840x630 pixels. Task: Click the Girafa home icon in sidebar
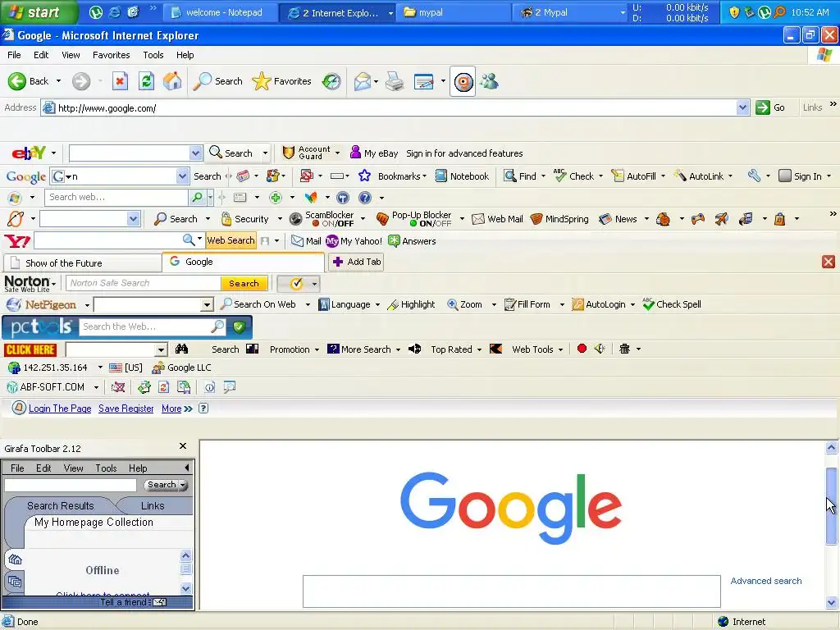15,559
